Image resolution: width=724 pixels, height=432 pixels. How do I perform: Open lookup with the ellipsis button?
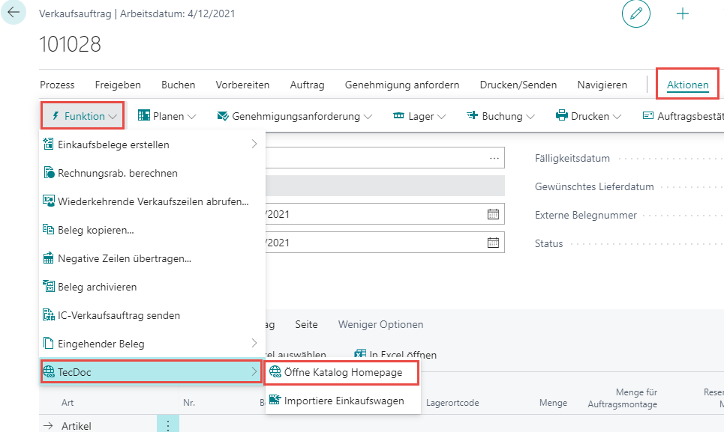(494, 158)
